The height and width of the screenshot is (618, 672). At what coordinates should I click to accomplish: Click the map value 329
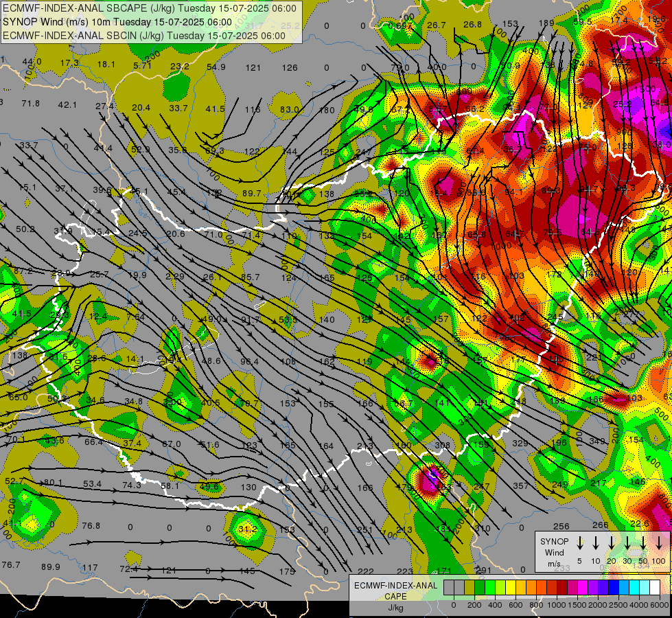(x=520, y=443)
